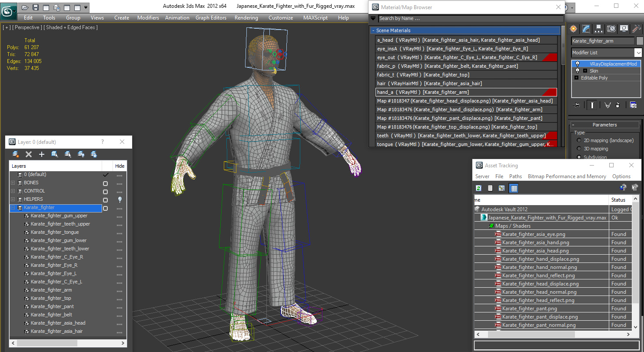Expand the CONTROL layer tree

[x=13, y=191]
